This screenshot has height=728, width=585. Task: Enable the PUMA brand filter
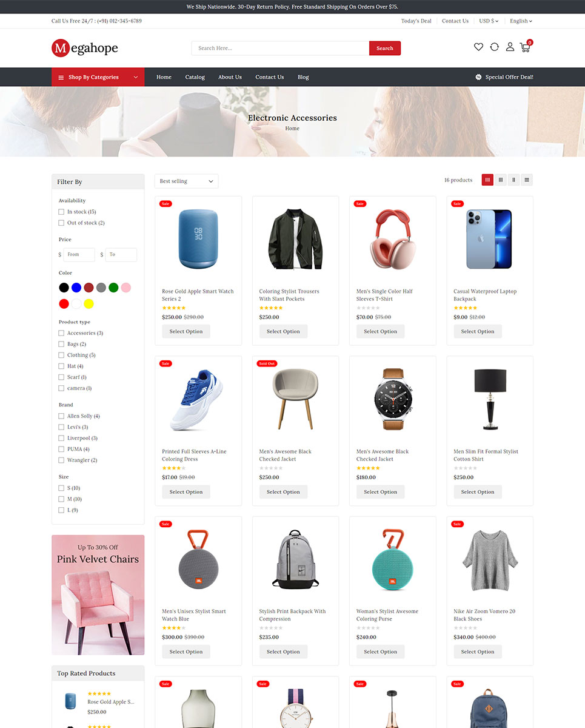point(61,449)
